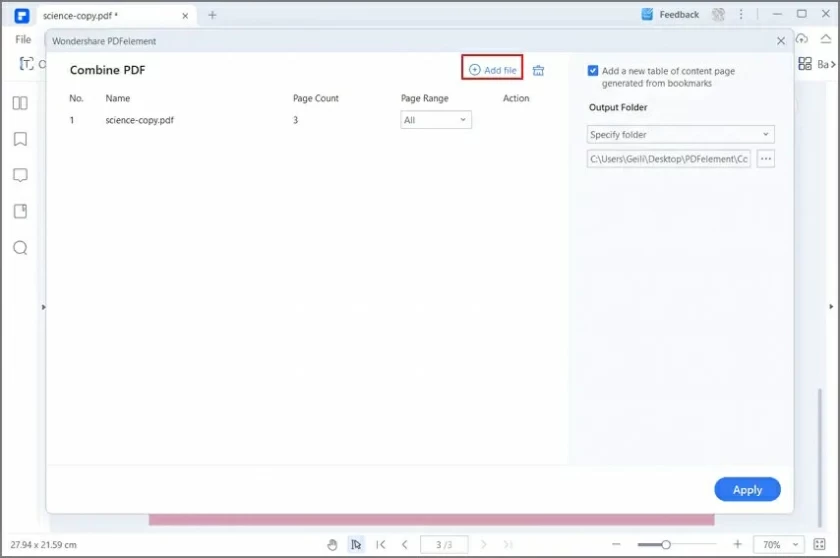This screenshot has height=558, width=840.
Task: Click the cloud upload icon
Action: click(801, 39)
